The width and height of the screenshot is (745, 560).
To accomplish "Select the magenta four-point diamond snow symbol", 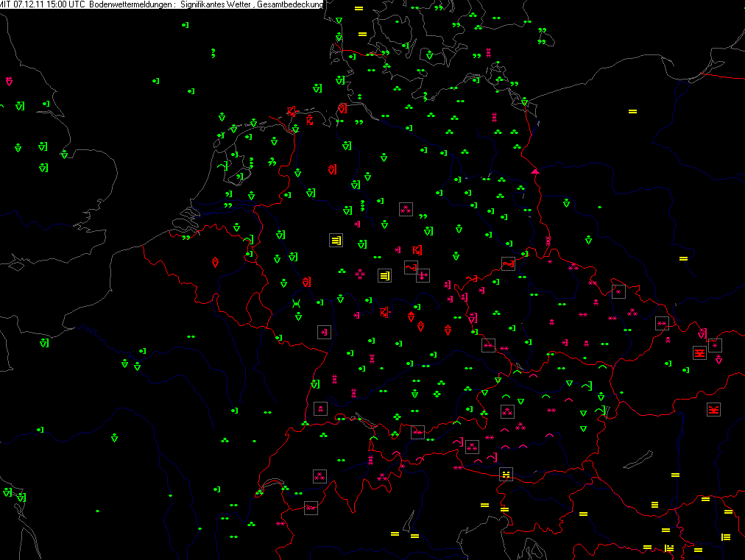I will pyautogui.click(x=360, y=274).
